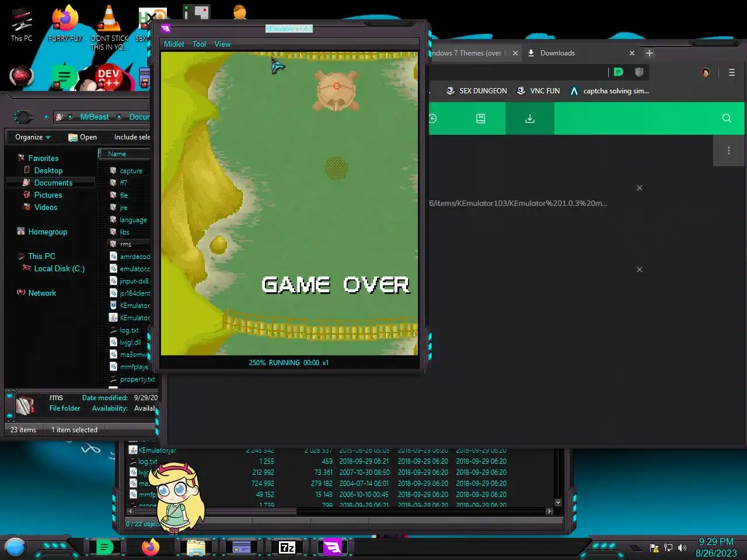Open the View menu in KEmulator
This screenshot has height=560, width=747.
(222, 44)
